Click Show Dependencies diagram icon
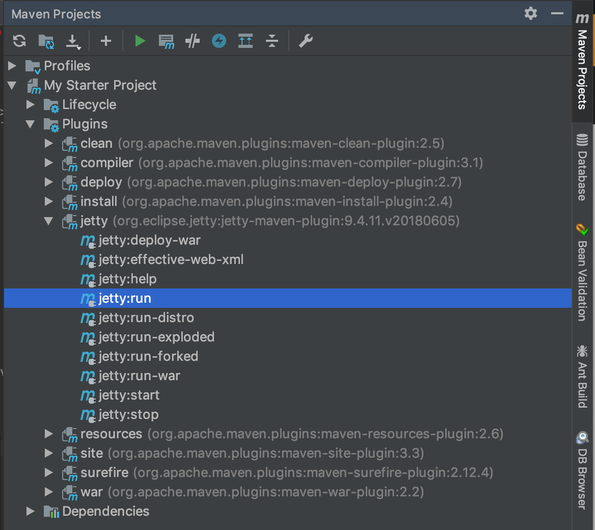Screen dimensions: 595x530 (245, 41)
